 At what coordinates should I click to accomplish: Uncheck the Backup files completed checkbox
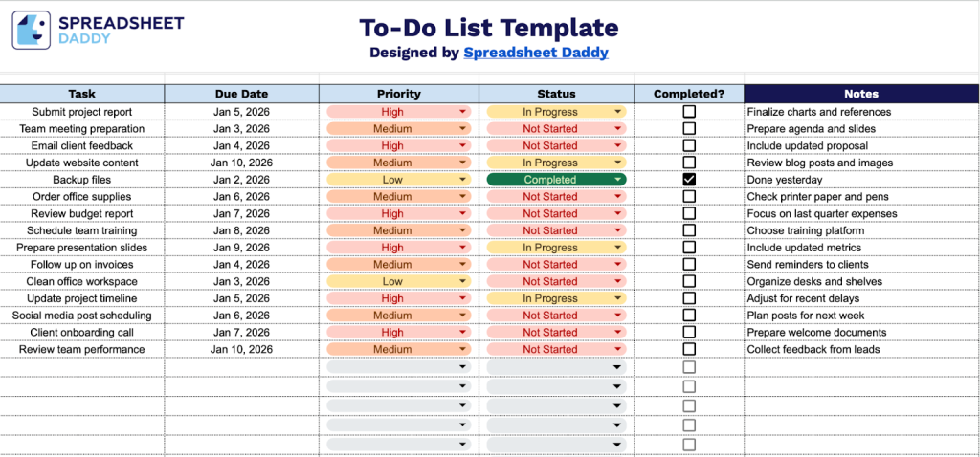coord(689,180)
